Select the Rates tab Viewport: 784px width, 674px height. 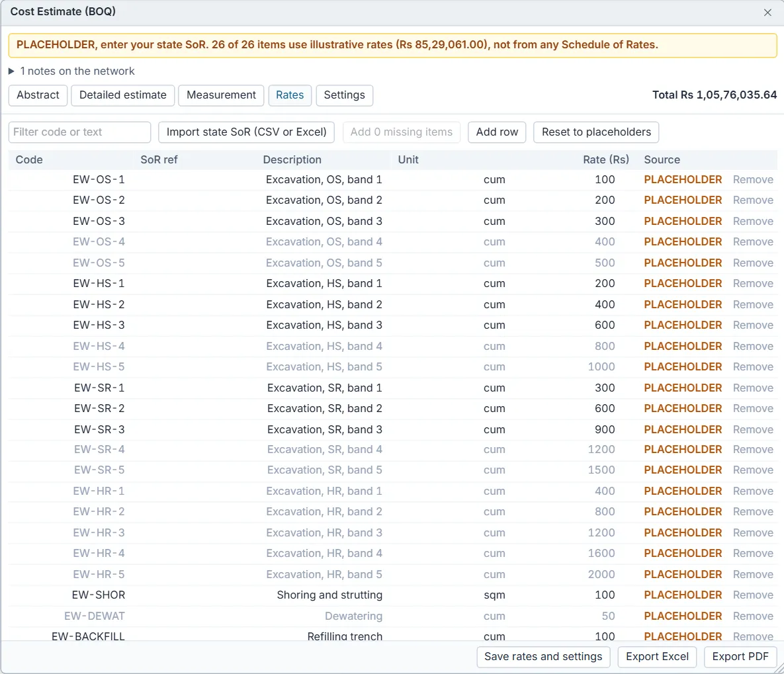pos(290,95)
